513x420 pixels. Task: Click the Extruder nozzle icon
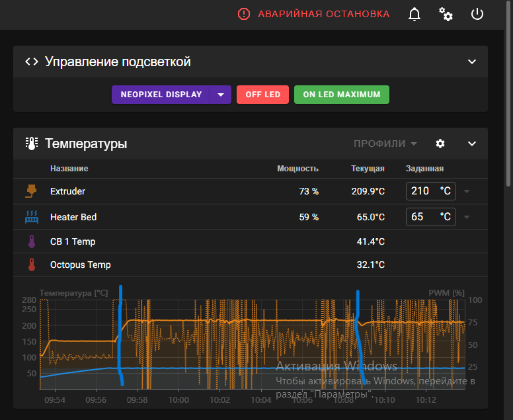tap(31, 191)
